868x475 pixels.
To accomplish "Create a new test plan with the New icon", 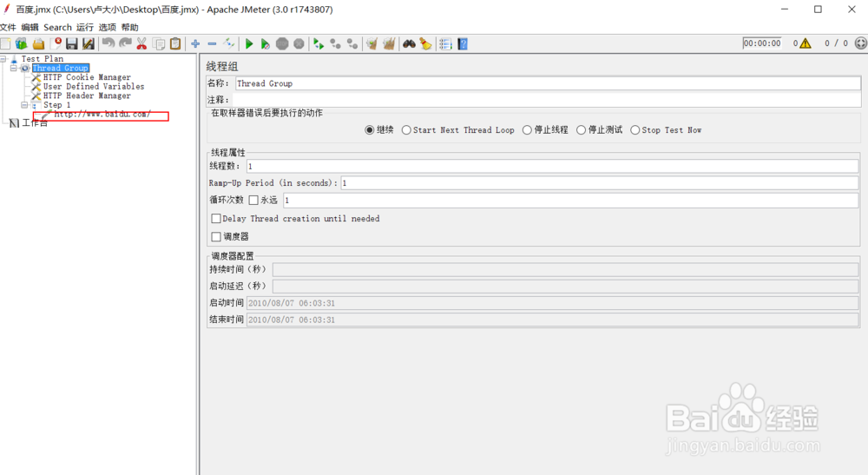I will point(5,43).
